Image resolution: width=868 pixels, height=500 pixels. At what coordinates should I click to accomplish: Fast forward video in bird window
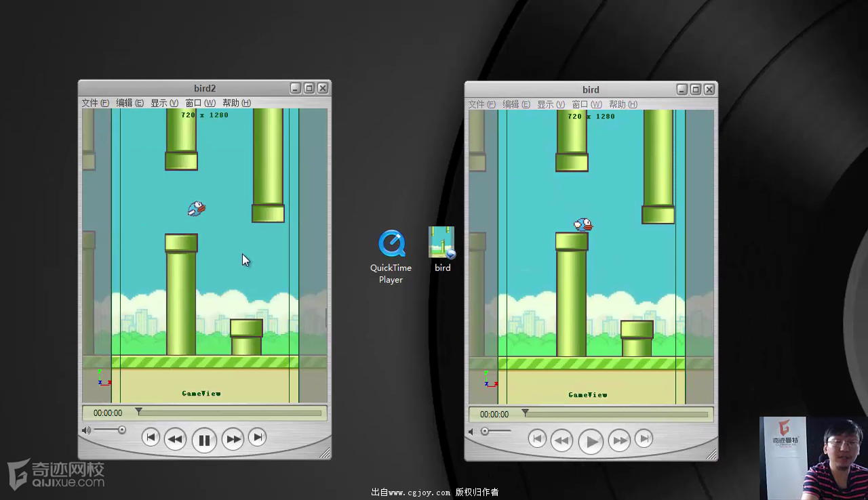point(619,440)
